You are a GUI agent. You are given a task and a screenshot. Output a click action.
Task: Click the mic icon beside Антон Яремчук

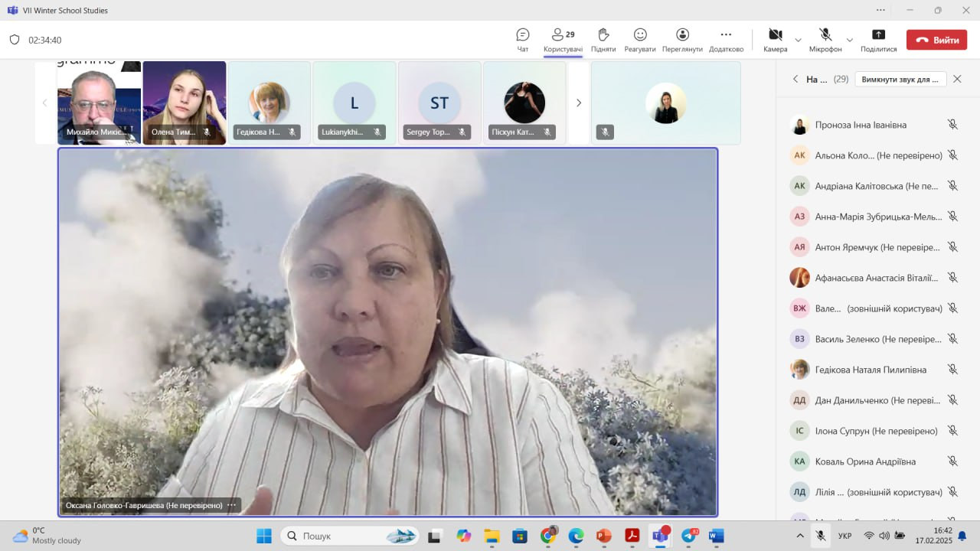pos(952,246)
